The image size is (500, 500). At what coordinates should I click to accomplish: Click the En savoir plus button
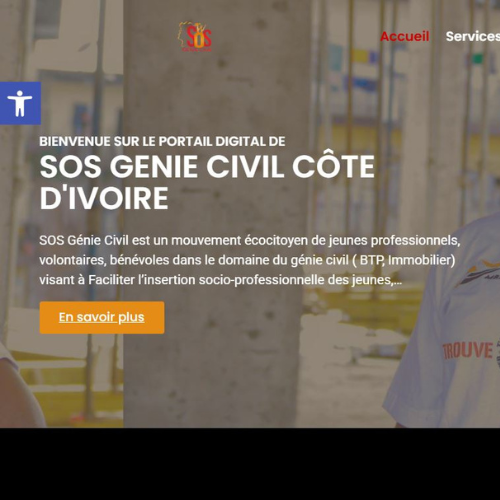point(102,317)
